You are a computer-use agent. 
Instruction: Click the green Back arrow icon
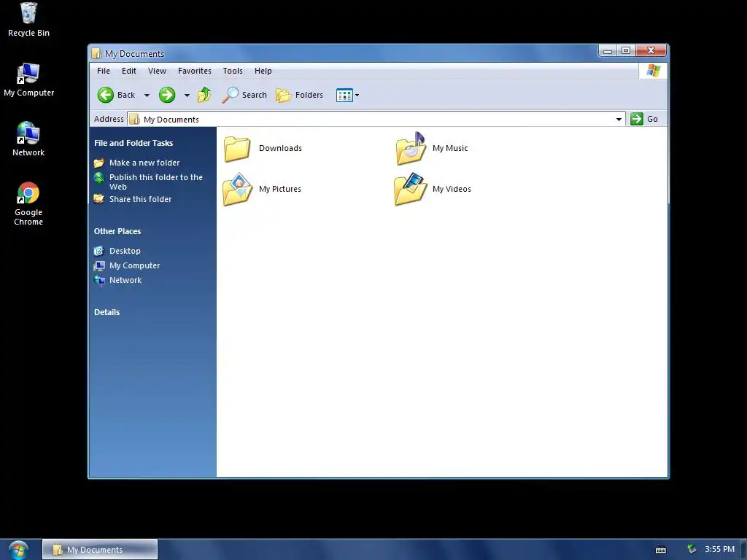click(105, 95)
